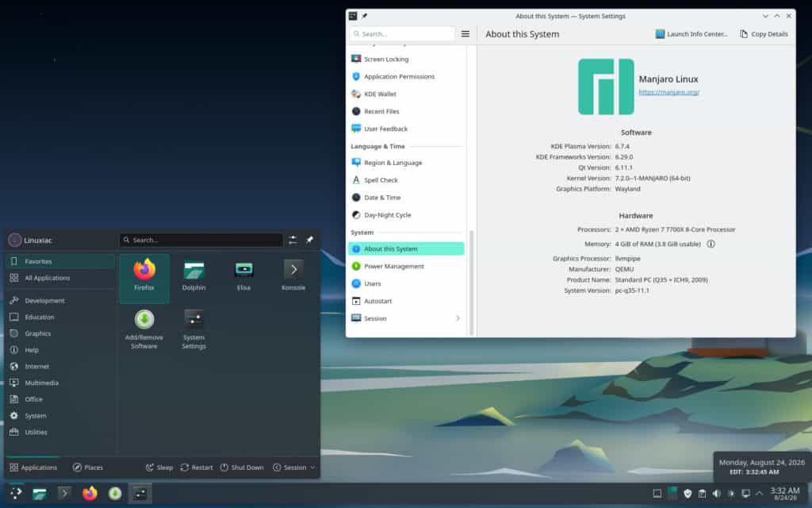Viewport: 812px width, 508px height.
Task: Open the Office category
Action: click(x=60, y=399)
